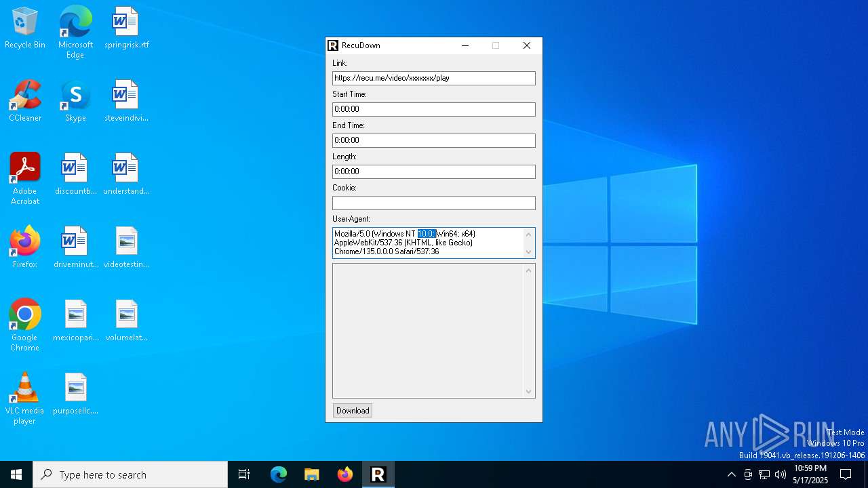Click into the empty Cookie field
The height and width of the screenshot is (488, 868).
click(x=434, y=203)
